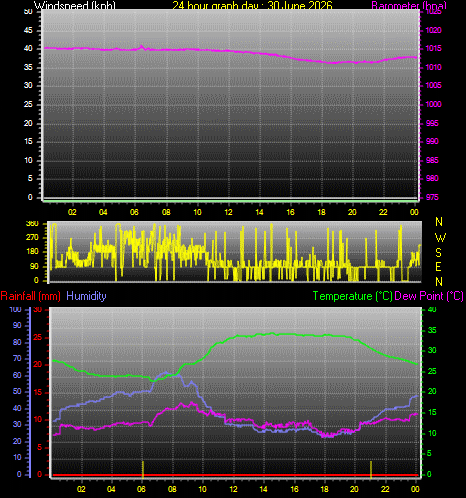
Task: Click the E compass label of wind direction
Action: pyautogui.click(x=439, y=267)
